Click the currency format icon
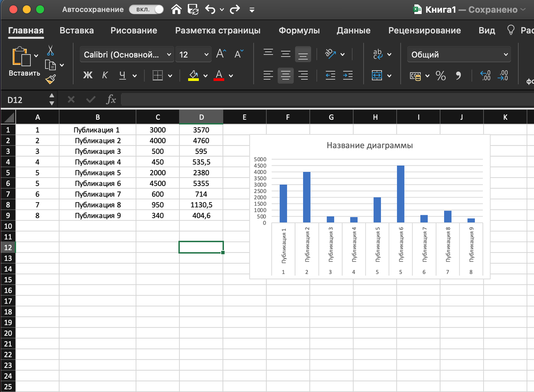 (x=416, y=76)
